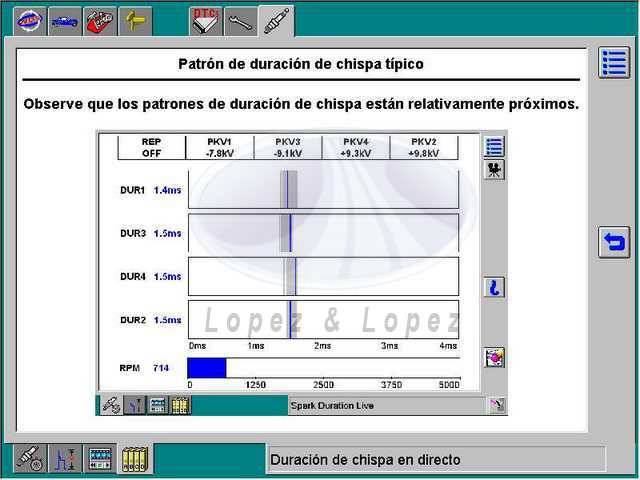
Task: Open the DTC trouble codes icon
Action: pyautogui.click(x=205, y=21)
